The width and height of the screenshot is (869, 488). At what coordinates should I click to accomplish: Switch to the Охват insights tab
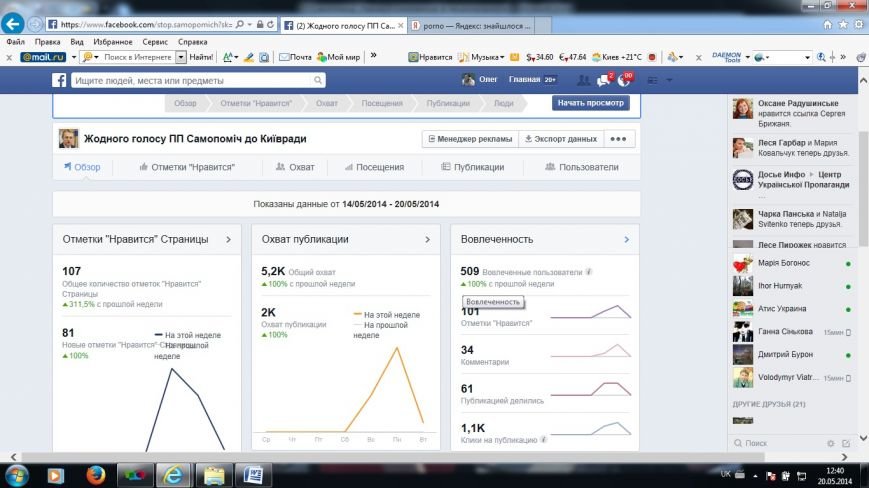[295, 167]
